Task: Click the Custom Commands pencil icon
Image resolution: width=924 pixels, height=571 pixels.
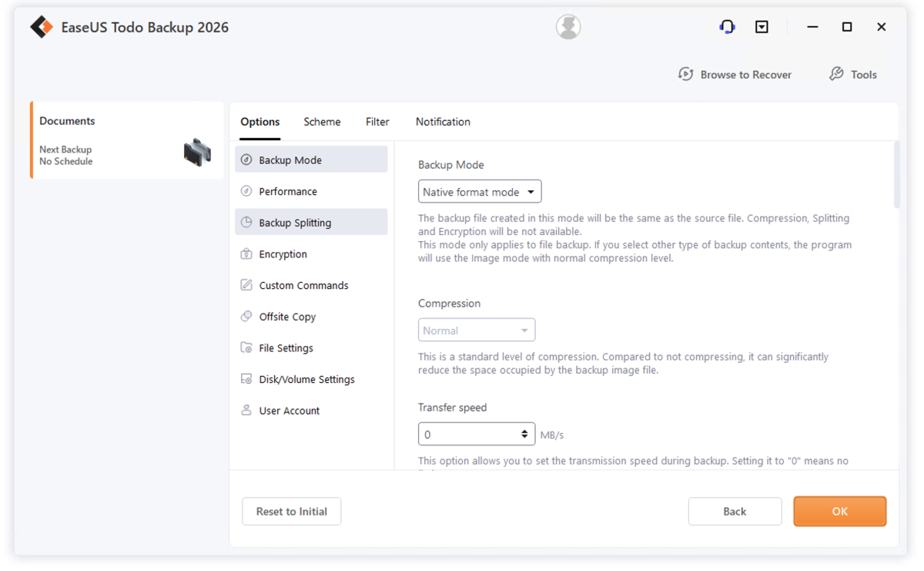Action: tap(246, 285)
